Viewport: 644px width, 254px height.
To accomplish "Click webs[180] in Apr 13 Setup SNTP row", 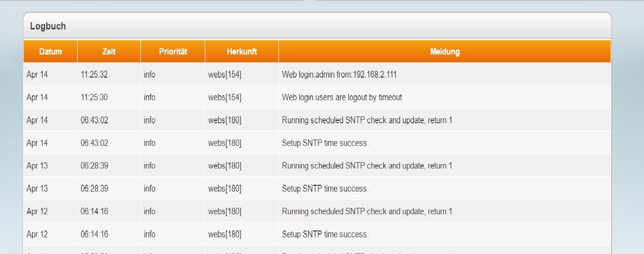I will (224, 189).
